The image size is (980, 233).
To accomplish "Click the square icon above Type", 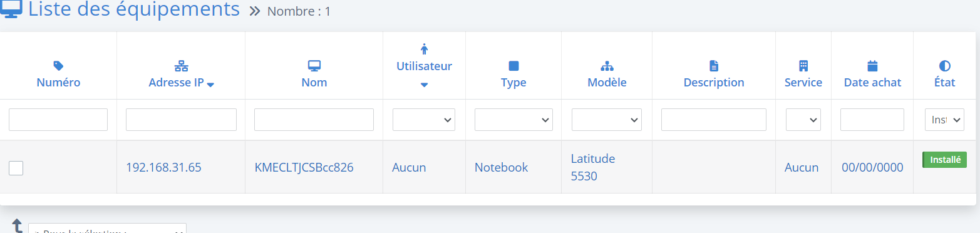I will [x=513, y=66].
